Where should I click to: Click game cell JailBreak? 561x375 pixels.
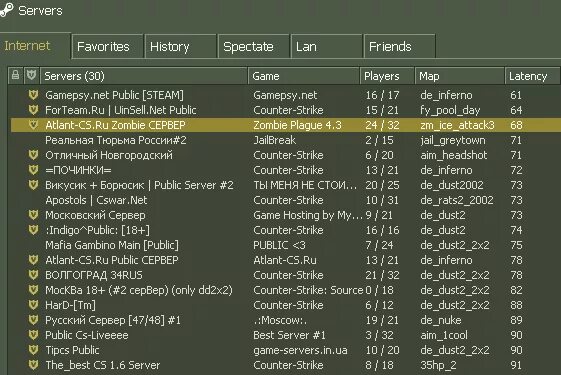click(x=274, y=140)
